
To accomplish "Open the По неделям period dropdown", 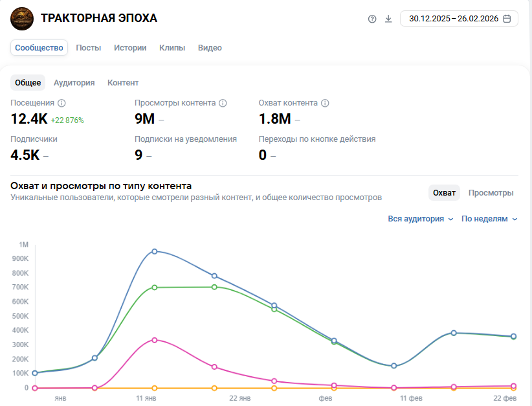I will 489,219.
